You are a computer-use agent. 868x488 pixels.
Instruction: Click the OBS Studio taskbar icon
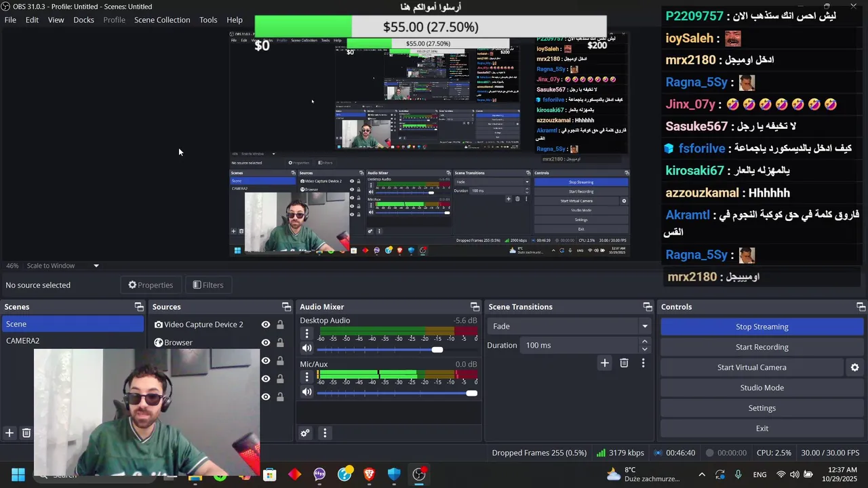[x=419, y=474]
